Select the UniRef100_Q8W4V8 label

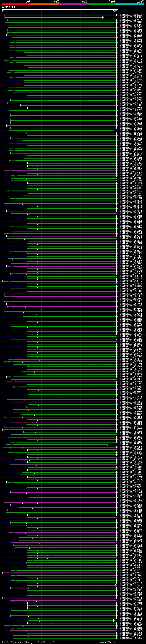[x=131, y=103]
